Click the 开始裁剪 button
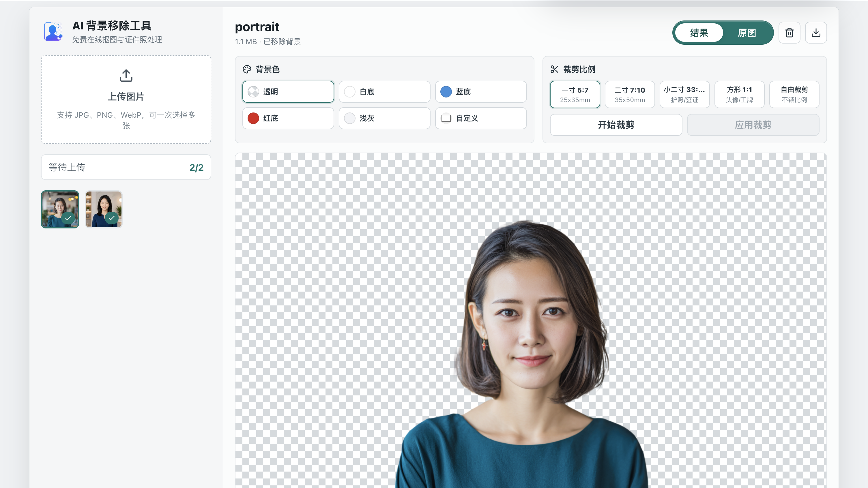This screenshot has height=488, width=868. tap(616, 125)
